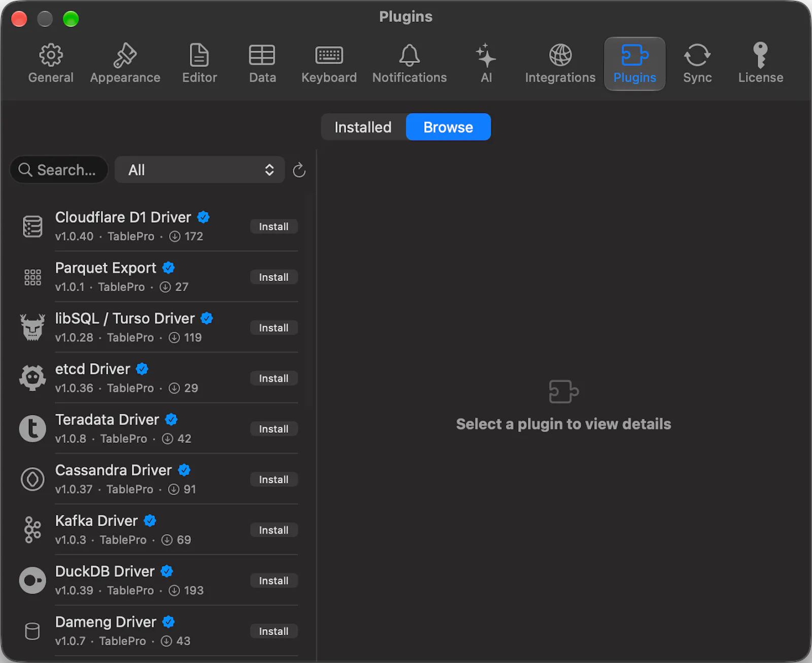Image resolution: width=812 pixels, height=663 pixels.
Task: Click the placeholder puzzle piece icon
Action: 563,392
